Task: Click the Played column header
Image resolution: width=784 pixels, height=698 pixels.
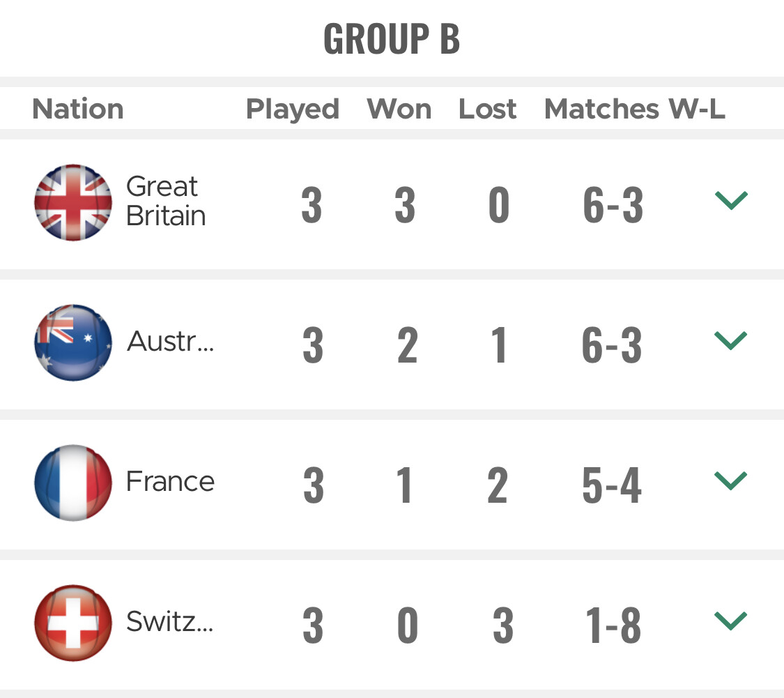Action: [293, 109]
